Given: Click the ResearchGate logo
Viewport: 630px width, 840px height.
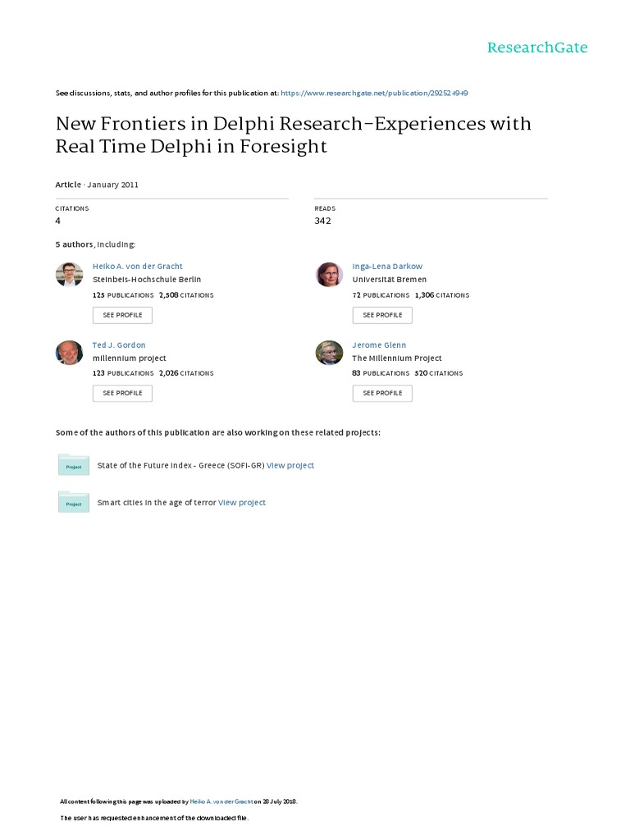Looking at the screenshot, I should pyautogui.click(x=537, y=48).
